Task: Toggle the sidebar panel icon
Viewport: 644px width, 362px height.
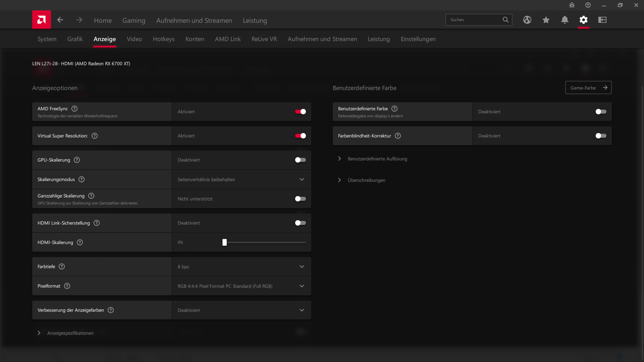Action: coord(602,20)
